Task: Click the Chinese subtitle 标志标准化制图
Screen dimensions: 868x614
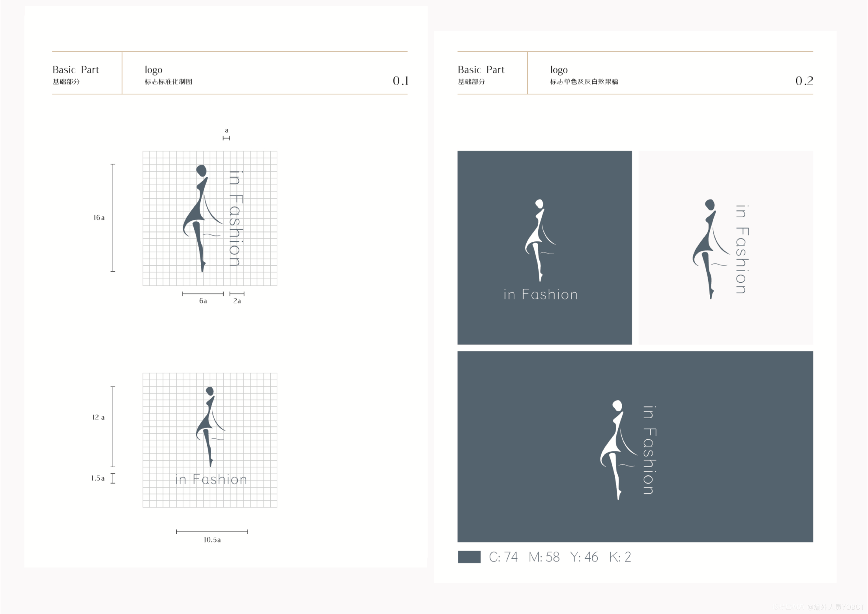Action: point(168,82)
